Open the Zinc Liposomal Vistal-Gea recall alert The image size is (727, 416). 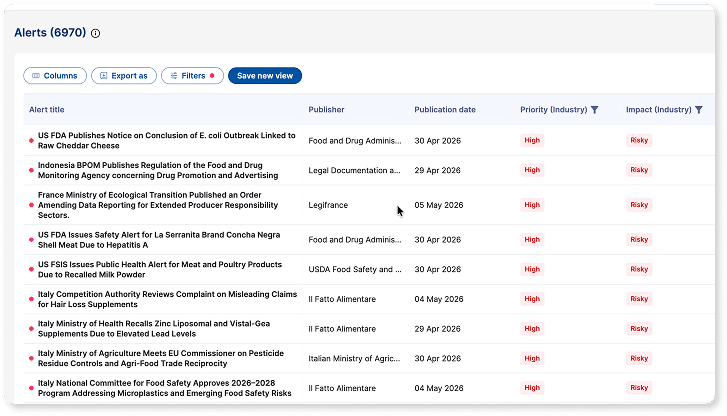tap(154, 329)
